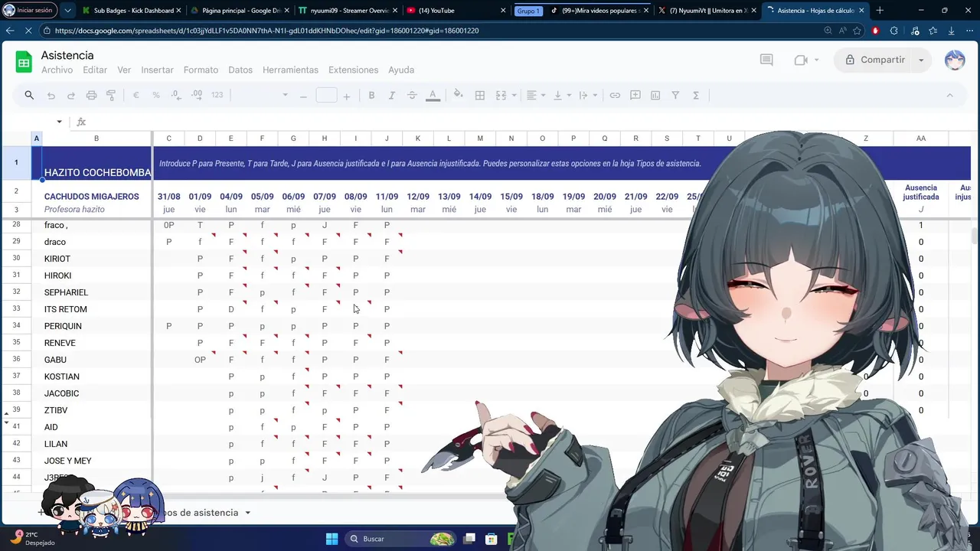Redo the last action
This screenshot has height=551, width=980.
(x=71, y=96)
